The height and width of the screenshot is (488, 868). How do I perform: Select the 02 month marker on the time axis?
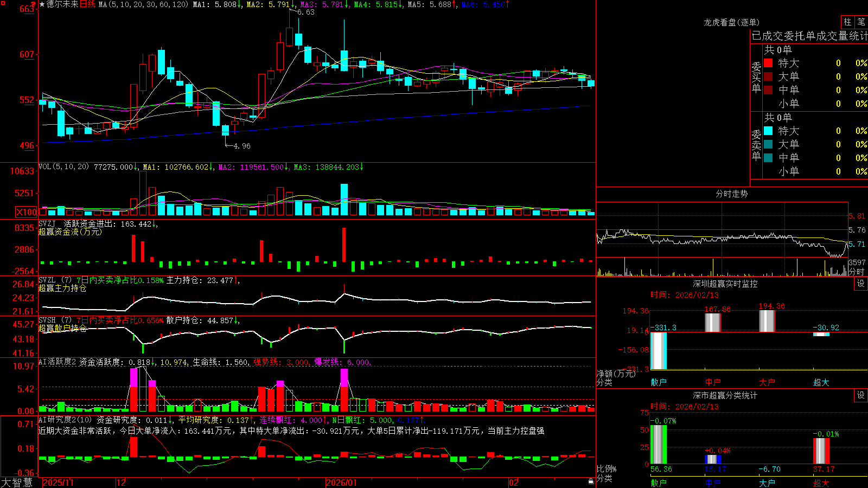point(514,483)
